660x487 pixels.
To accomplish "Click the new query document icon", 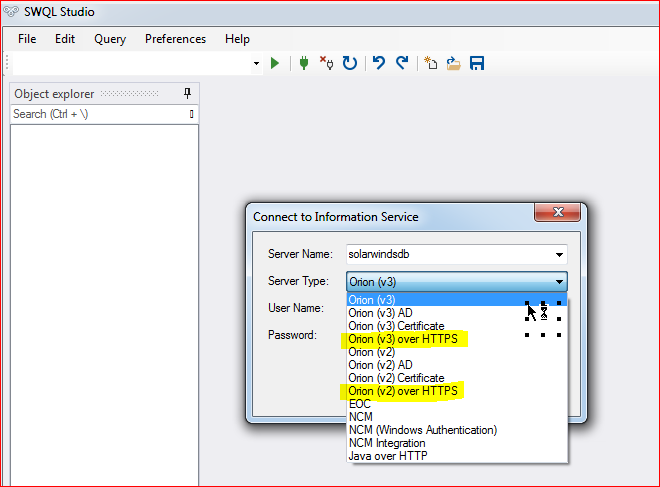I will pyautogui.click(x=430, y=63).
